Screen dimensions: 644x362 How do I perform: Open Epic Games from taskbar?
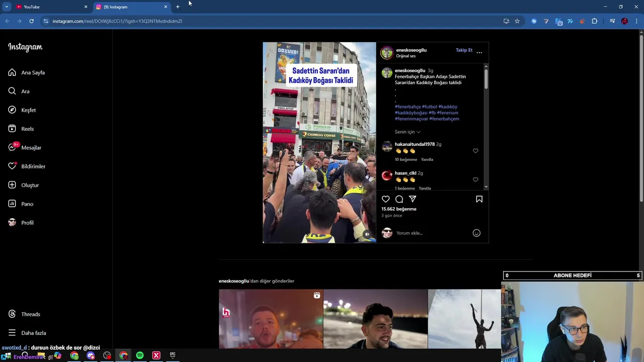[x=173, y=355]
